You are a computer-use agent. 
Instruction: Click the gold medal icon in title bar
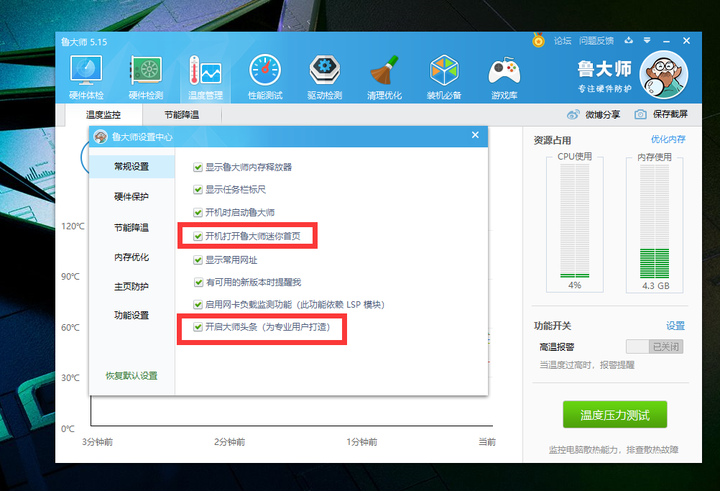(x=538, y=40)
